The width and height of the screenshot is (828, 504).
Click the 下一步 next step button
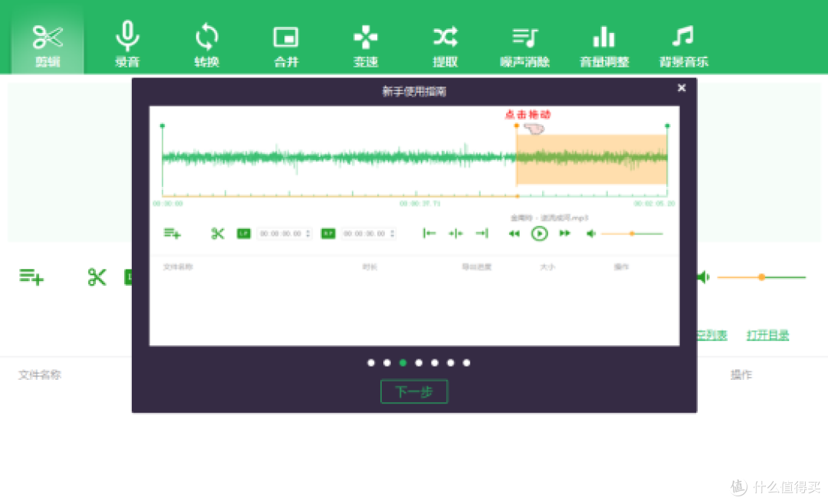coord(414,391)
